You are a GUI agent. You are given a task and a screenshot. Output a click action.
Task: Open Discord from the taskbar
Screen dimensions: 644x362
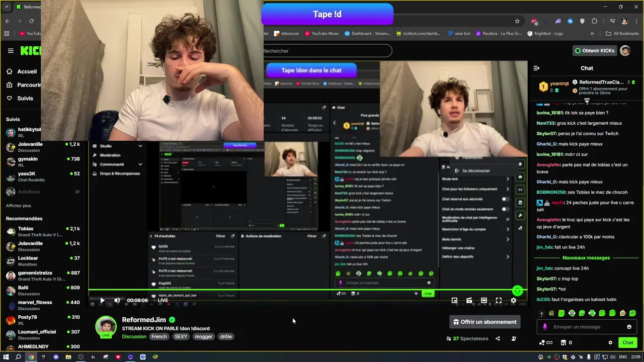coord(56,357)
